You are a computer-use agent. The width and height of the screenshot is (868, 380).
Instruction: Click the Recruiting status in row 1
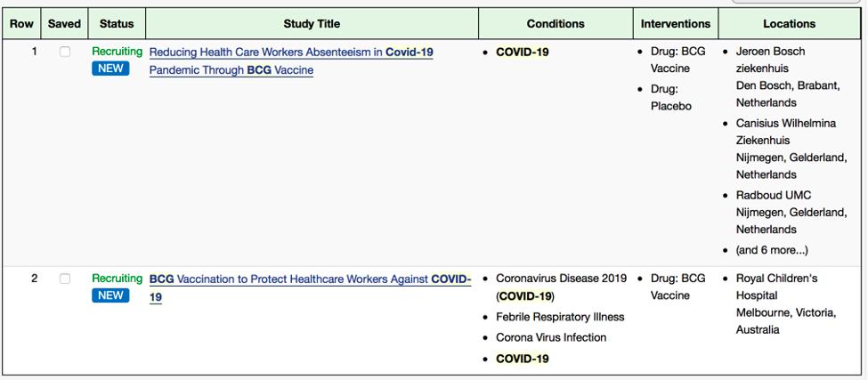(x=117, y=52)
